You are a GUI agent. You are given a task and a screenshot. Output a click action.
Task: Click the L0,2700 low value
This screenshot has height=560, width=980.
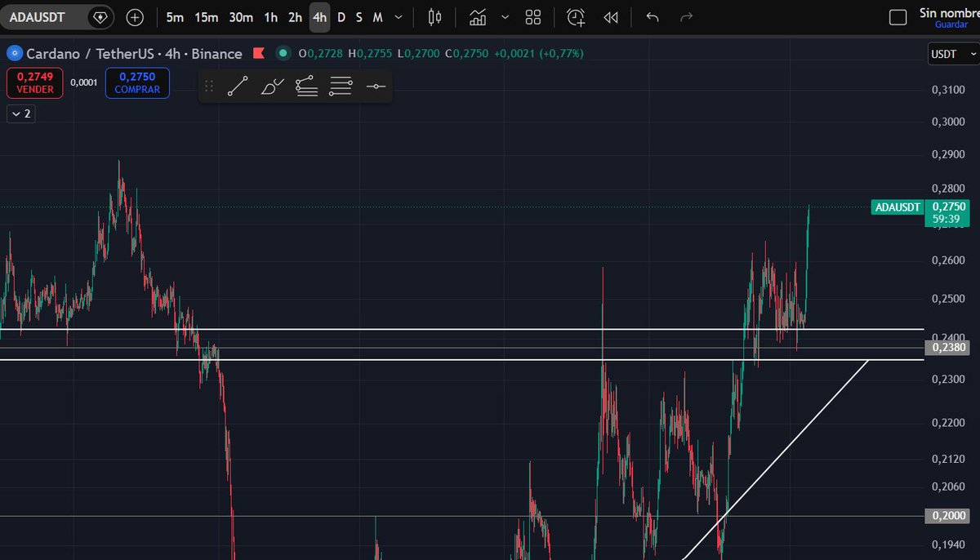click(x=419, y=54)
